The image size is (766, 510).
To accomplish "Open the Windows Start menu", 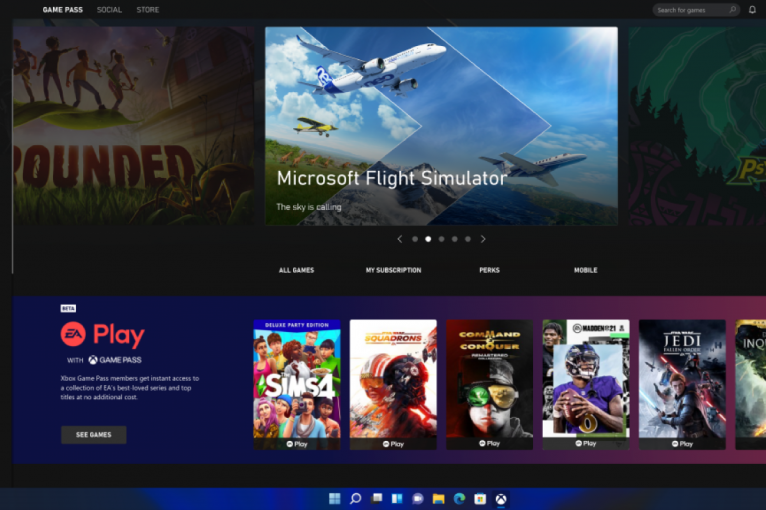I will [335, 499].
